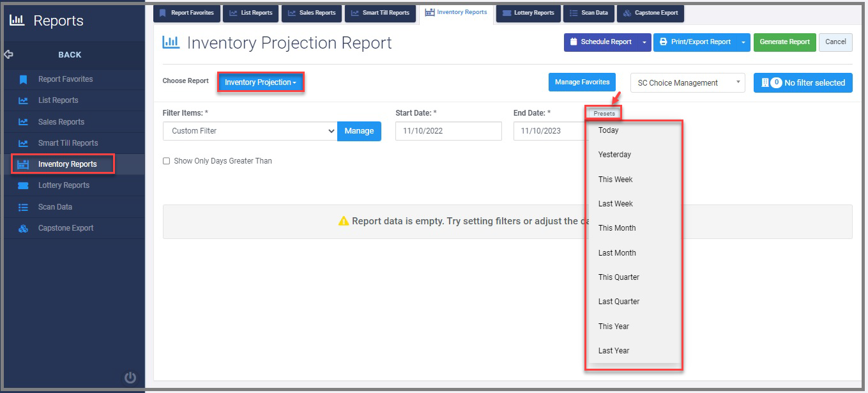
Task: Switch to the Scan Data tab
Action: [x=589, y=13]
